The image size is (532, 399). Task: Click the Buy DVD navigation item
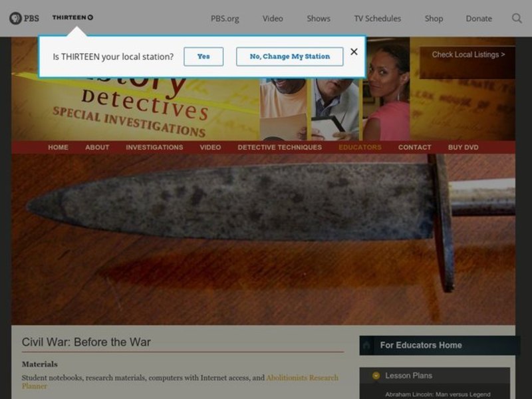tap(463, 148)
